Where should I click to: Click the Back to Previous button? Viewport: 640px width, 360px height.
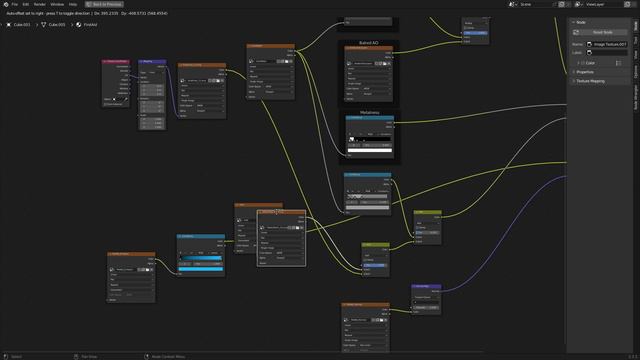(104, 4)
